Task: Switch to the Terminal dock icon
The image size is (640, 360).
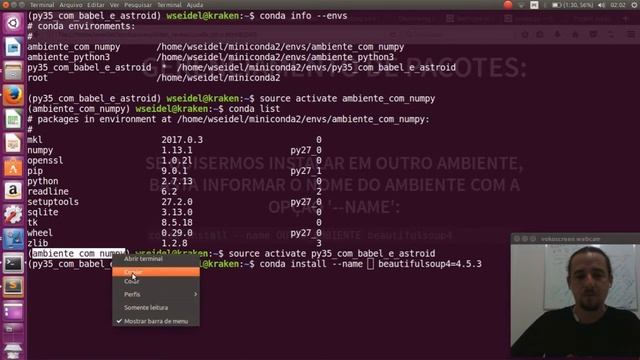Action: point(13,263)
